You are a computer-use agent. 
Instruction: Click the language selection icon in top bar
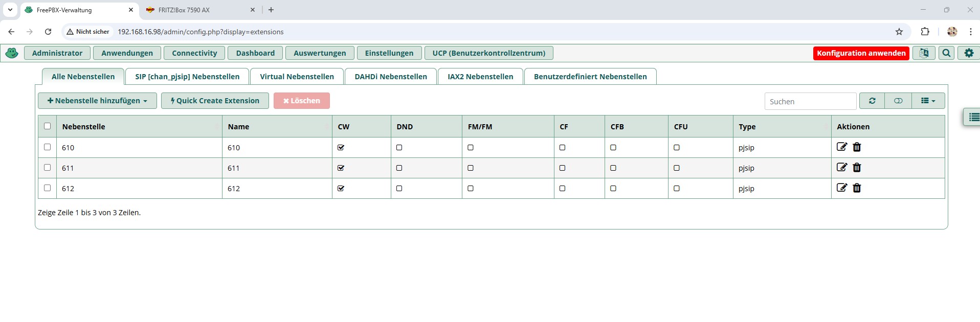pyautogui.click(x=924, y=53)
